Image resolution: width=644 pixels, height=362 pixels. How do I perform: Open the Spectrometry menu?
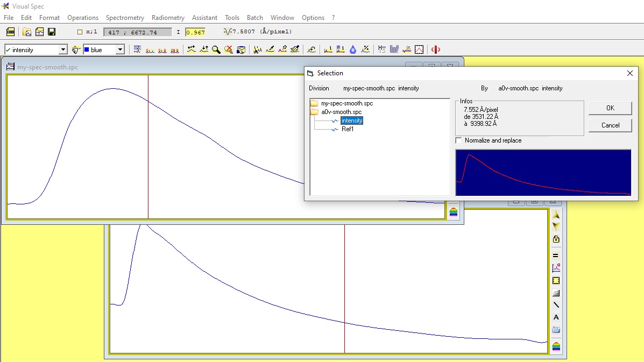(125, 18)
